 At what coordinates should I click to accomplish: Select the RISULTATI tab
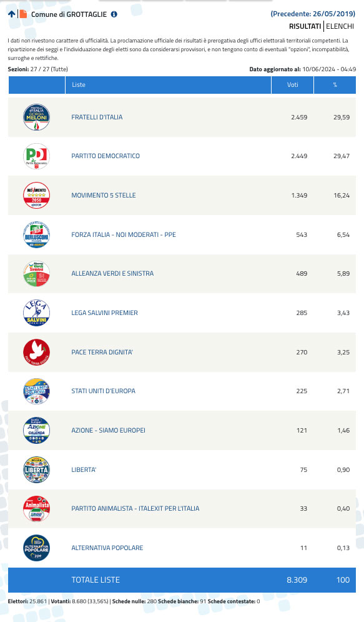point(305,27)
